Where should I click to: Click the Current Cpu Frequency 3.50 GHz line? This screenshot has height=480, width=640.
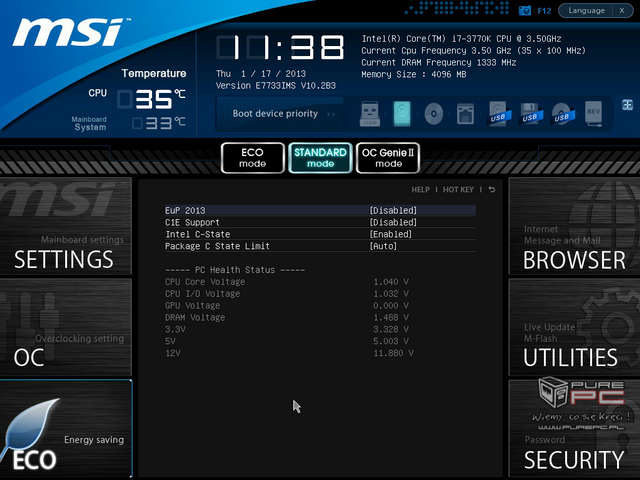[x=473, y=51]
